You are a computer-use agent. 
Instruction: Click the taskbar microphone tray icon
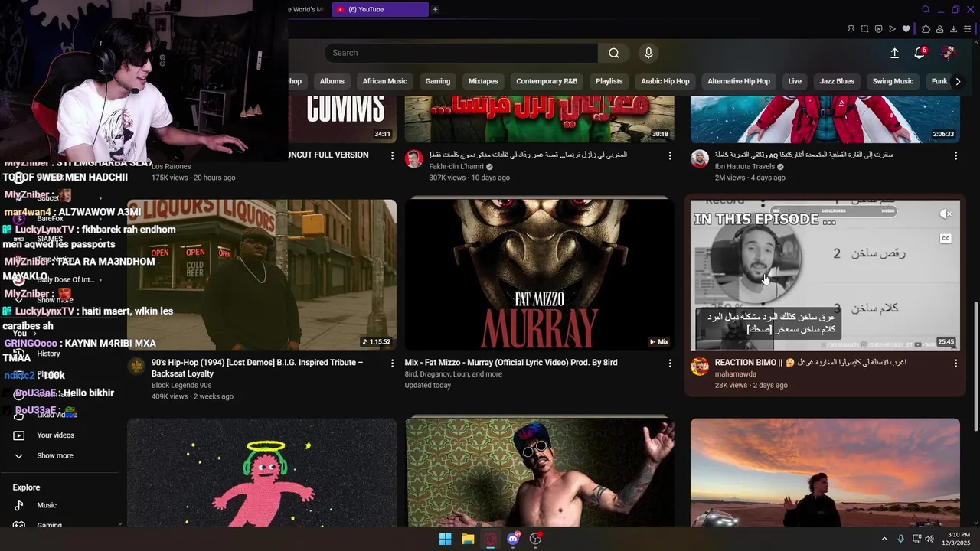click(x=900, y=539)
